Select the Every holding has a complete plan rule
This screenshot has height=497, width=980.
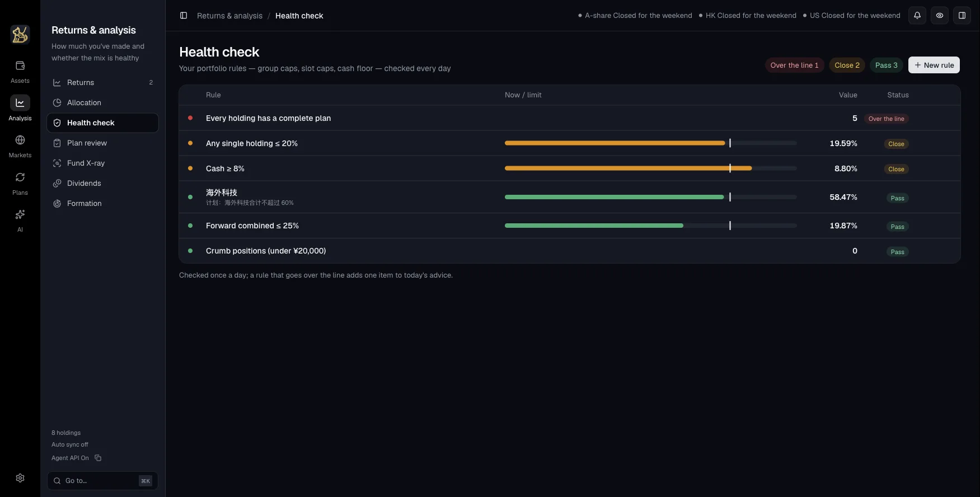pyautogui.click(x=570, y=118)
